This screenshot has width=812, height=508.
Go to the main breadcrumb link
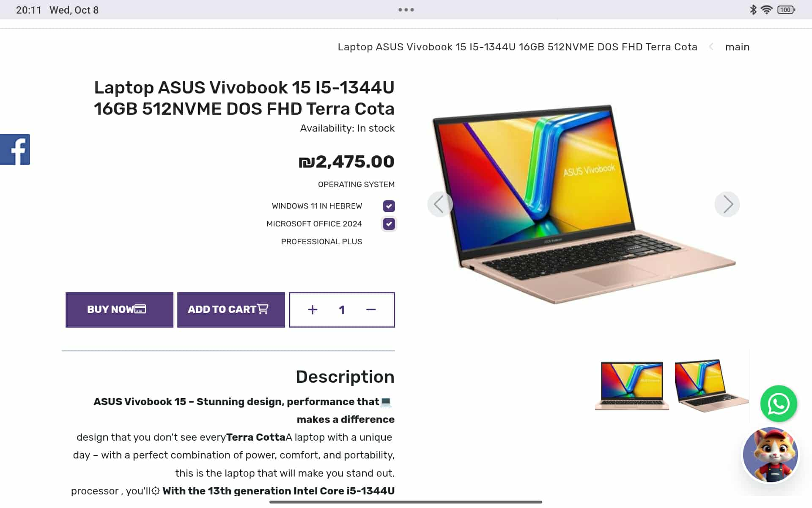click(x=737, y=47)
